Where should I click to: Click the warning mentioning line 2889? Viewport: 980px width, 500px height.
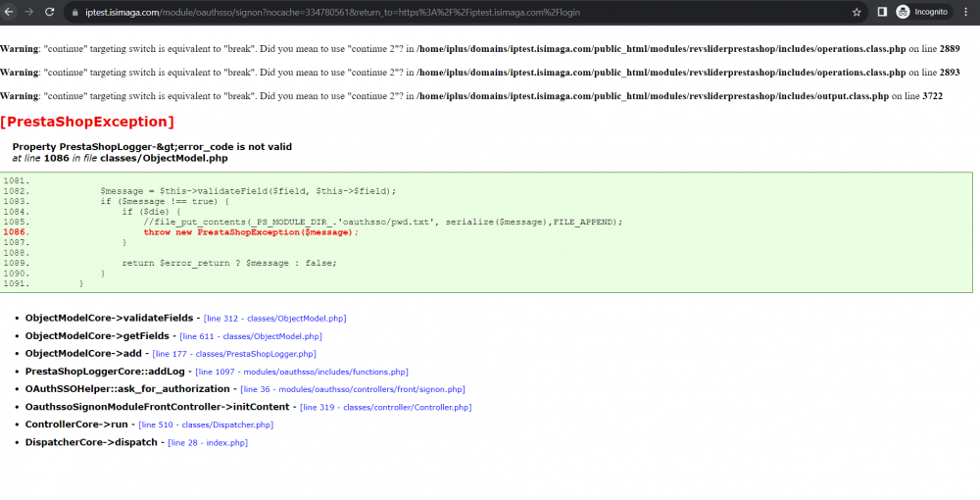pyautogui.click(x=480, y=49)
